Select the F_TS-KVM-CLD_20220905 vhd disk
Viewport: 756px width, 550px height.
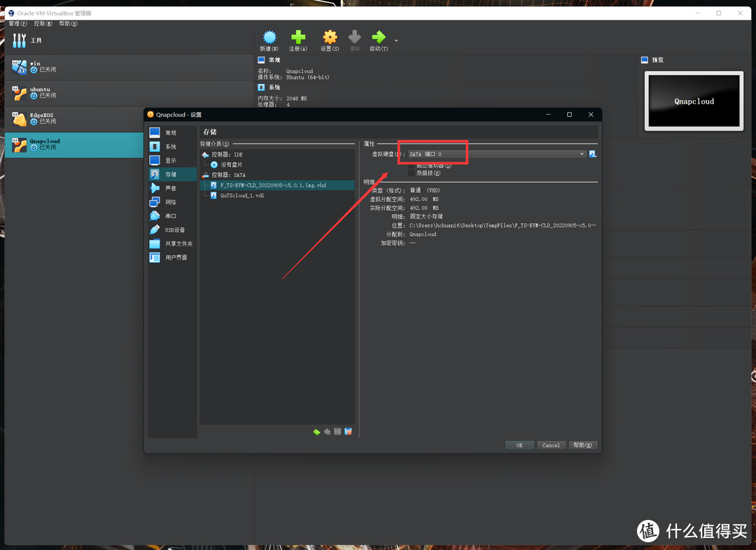(277, 185)
